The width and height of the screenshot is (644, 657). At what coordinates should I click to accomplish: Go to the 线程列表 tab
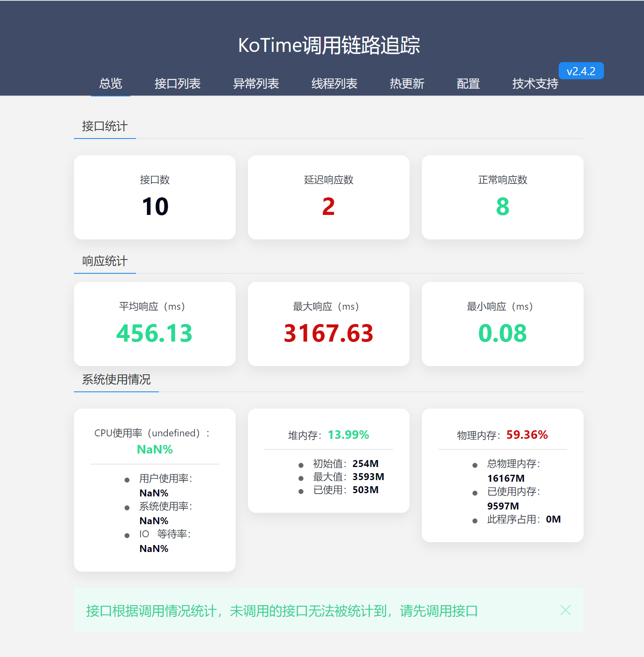334,84
